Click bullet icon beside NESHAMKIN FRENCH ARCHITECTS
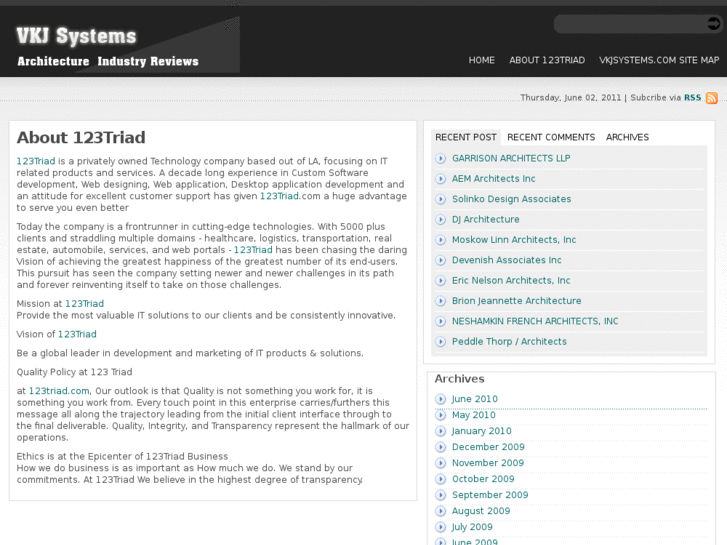This screenshot has height=545, width=727. [440, 322]
